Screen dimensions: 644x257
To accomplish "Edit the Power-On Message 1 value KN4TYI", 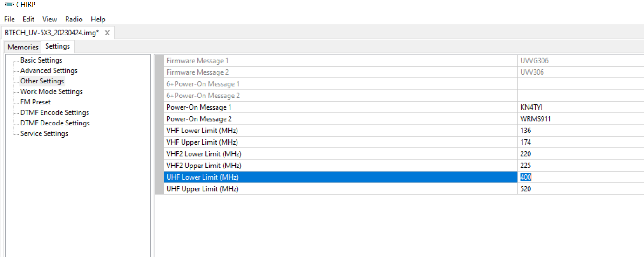I will coord(581,107).
